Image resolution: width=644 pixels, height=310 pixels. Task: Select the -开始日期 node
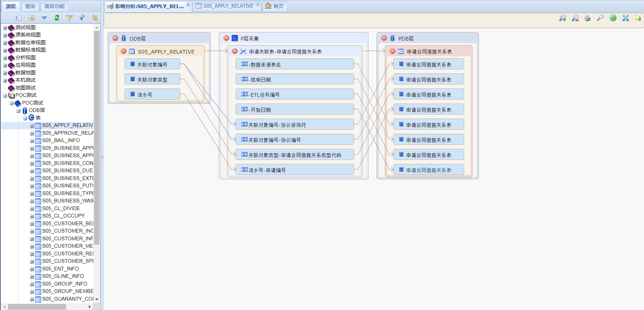[x=295, y=110]
